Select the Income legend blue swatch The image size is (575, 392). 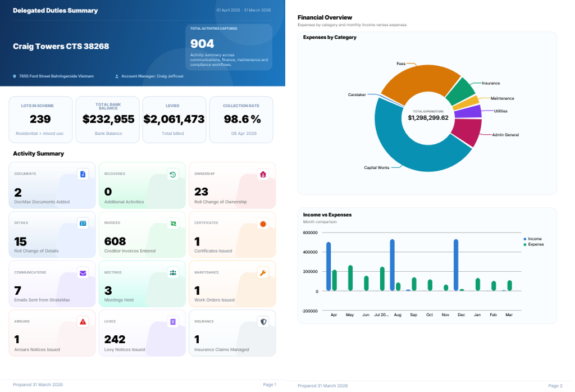(x=525, y=239)
